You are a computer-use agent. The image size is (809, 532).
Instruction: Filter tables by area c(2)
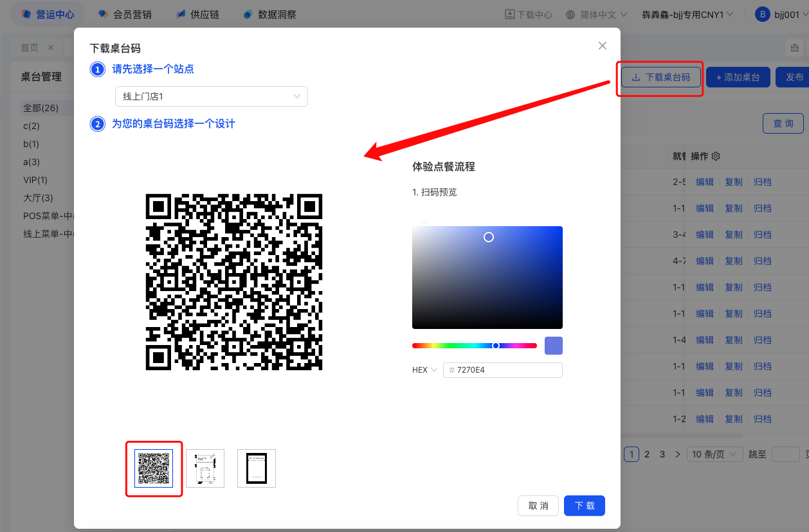pyautogui.click(x=32, y=126)
